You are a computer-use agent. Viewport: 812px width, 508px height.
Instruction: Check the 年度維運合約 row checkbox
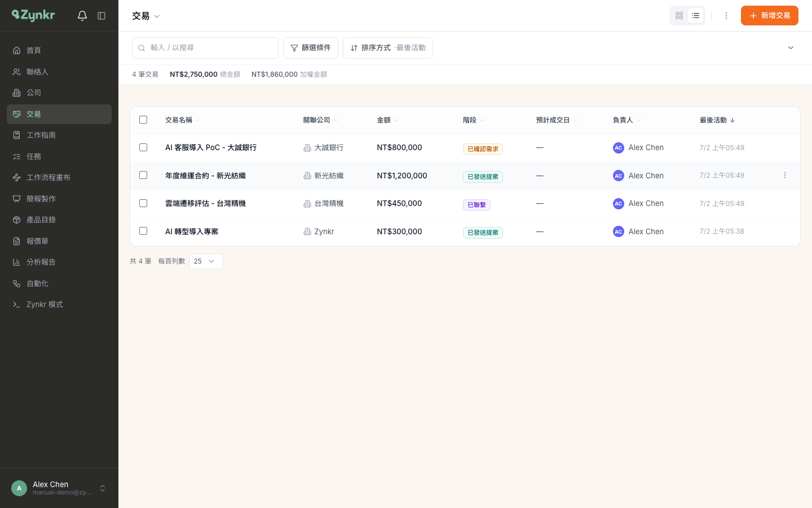click(x=143, y=175)
